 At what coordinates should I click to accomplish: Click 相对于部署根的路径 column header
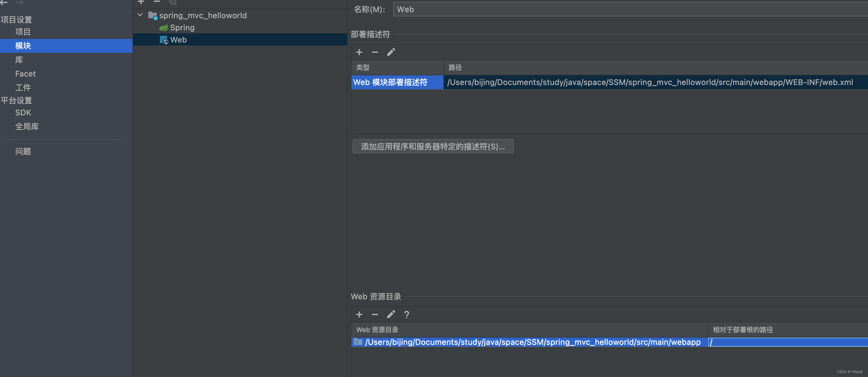[788, 330]
